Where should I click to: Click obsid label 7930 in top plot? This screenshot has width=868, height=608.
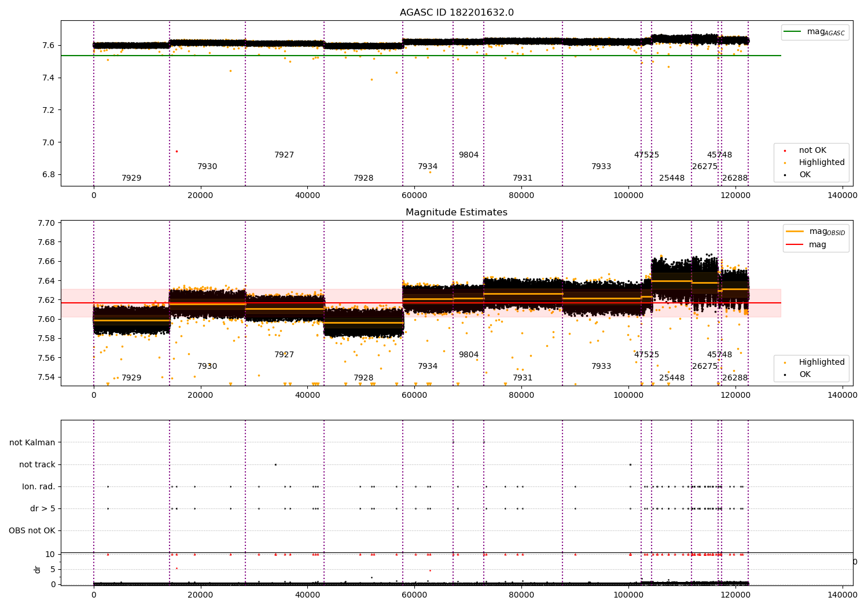coord(207,167)
